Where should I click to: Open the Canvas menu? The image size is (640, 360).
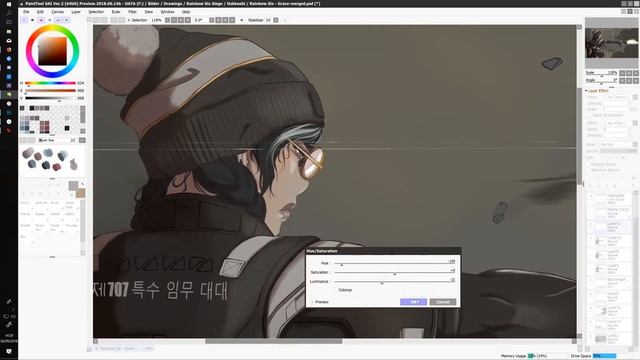click(58, 12)
